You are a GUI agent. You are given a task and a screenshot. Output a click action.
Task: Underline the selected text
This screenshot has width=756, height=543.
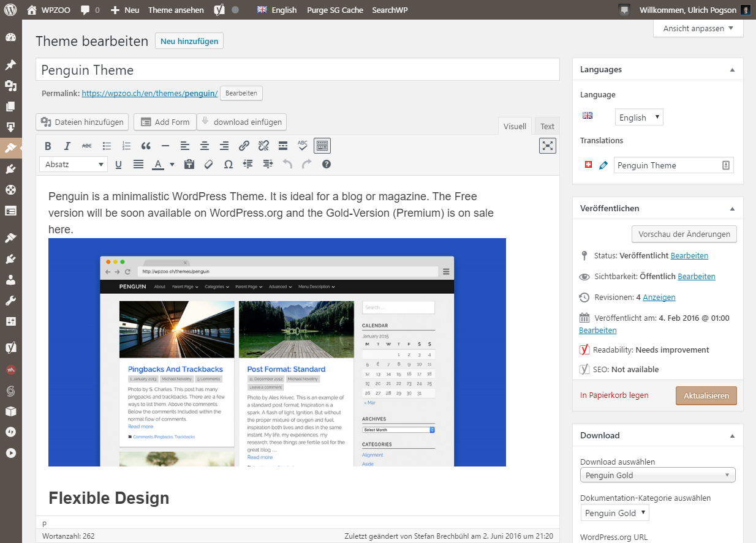coord(118,164)
